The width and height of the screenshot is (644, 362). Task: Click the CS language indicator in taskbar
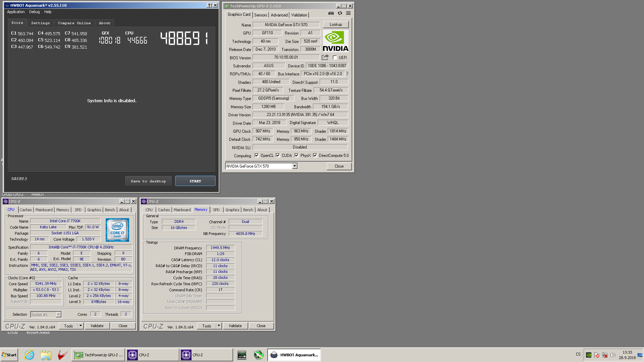click(x=578, y=354)
